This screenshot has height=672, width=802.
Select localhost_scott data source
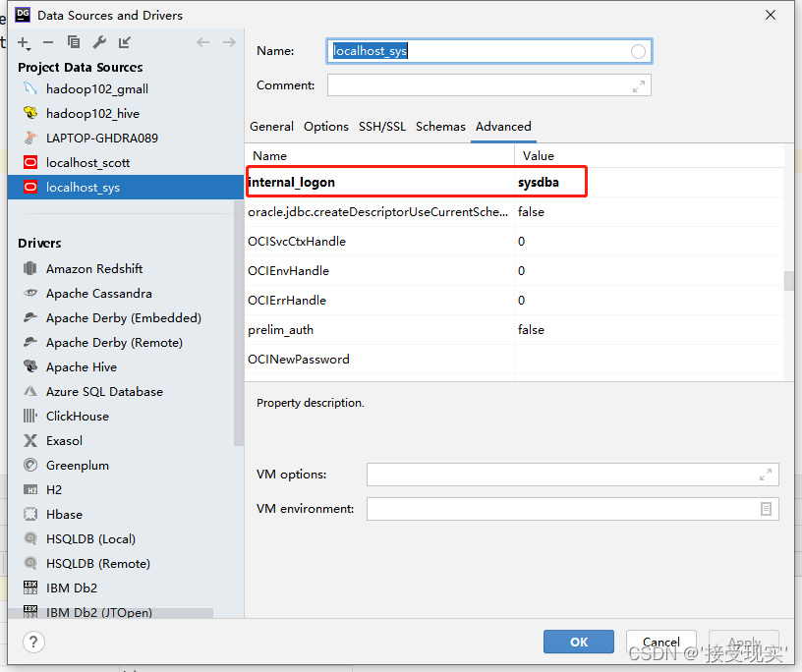(x=126, y=163)
